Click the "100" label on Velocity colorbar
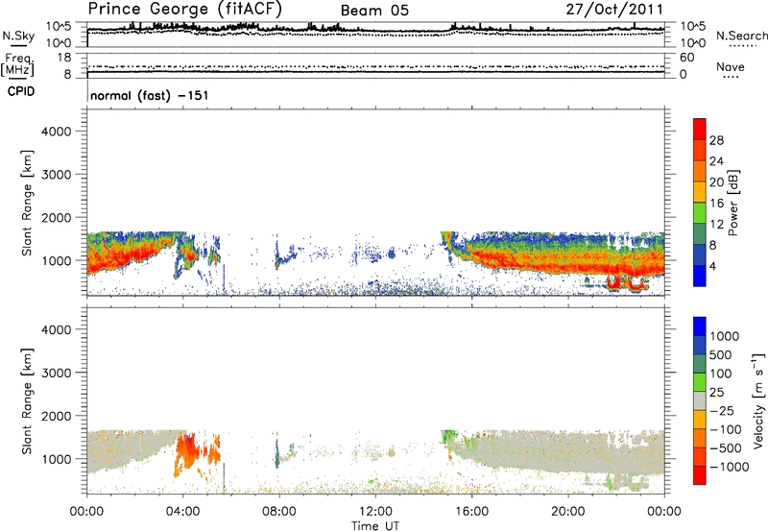The height and width of the screenshot is (532, 768). [x=721, y=374]
